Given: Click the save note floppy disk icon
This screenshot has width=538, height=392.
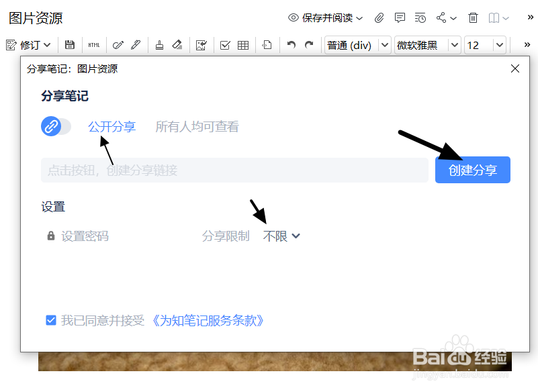Looking at the screenshot, I should tap(71, 45).
